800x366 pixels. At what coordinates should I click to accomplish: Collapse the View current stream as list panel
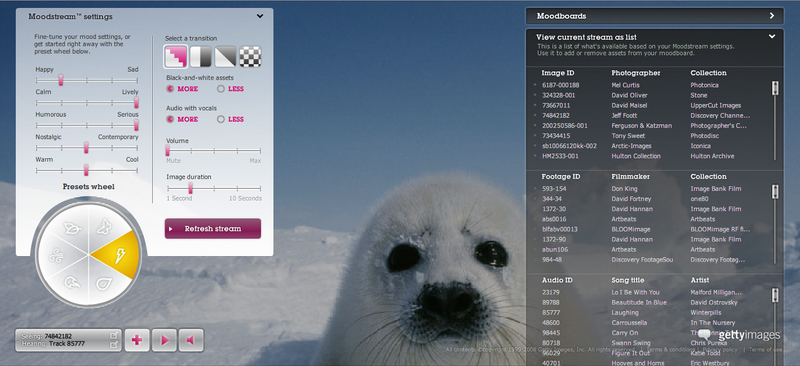tap(772, 37)
